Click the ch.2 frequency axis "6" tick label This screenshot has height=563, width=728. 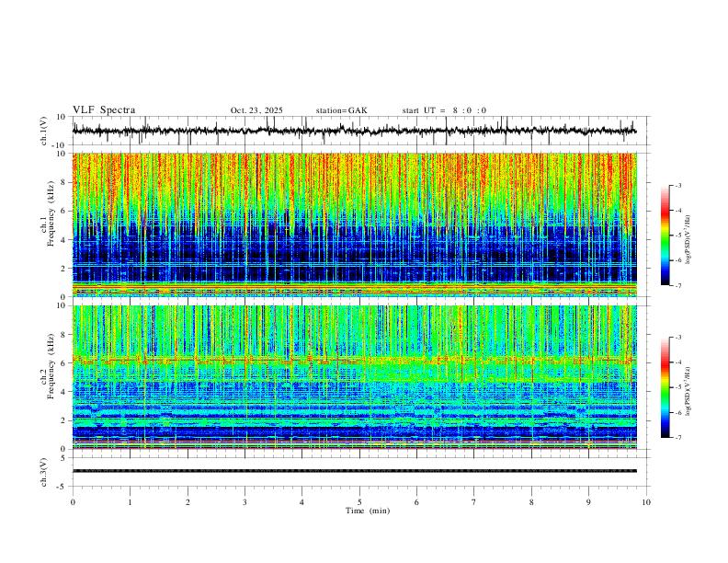[63, 362]
